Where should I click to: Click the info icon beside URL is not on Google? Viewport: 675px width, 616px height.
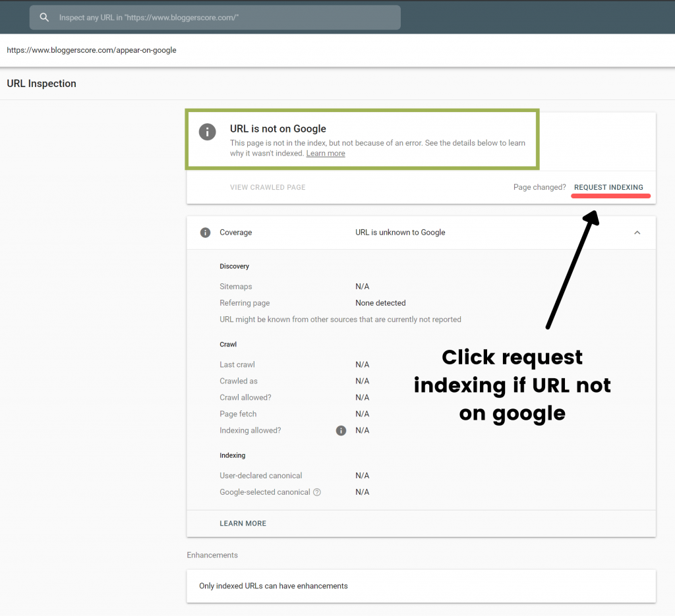tap(207, 132)
